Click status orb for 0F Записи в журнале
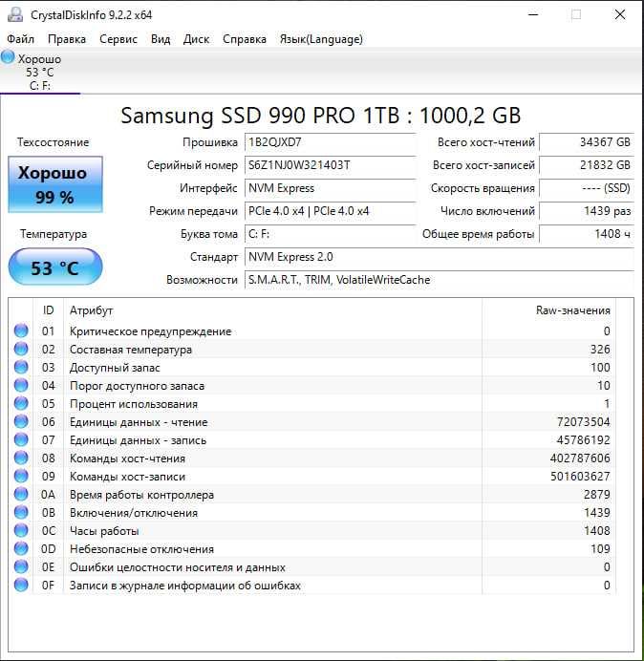Viewport: 644px width, 661px height. 21,585
